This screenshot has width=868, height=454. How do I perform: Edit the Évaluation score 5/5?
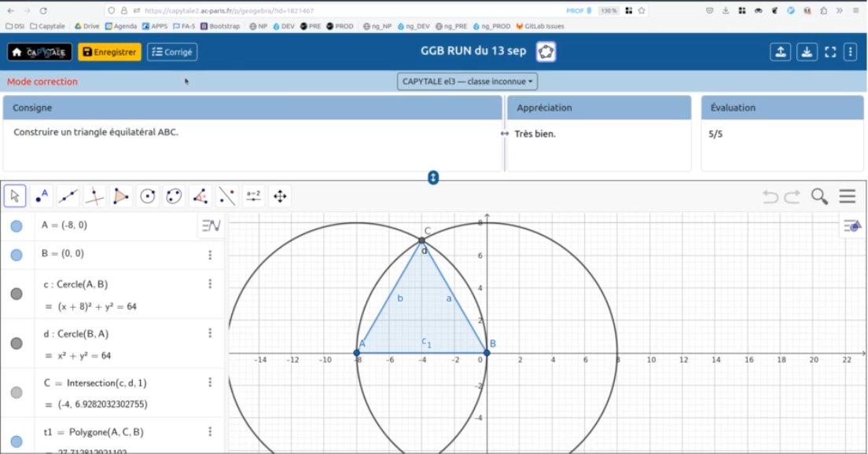[715, 134]
